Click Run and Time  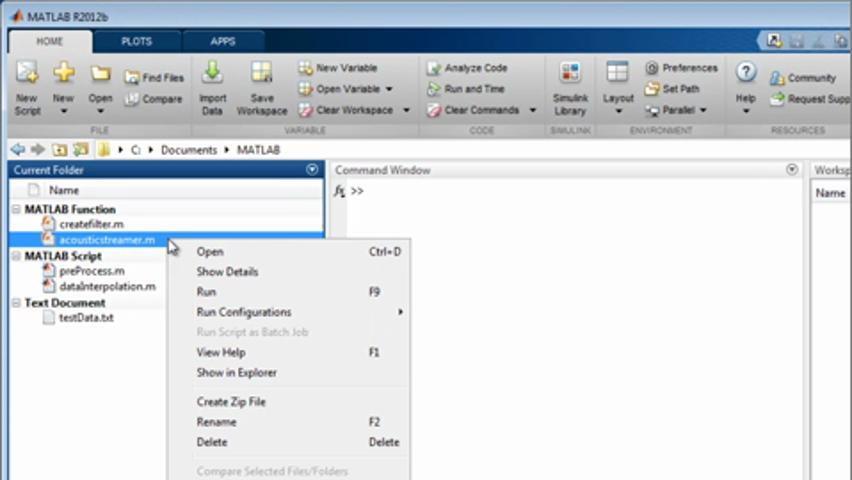pos(466,89)
